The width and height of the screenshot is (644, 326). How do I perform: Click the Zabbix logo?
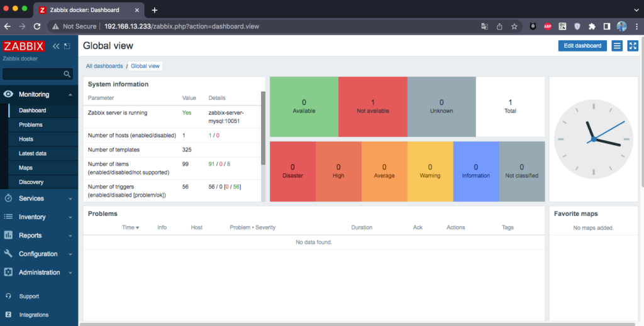coord(24,46)
